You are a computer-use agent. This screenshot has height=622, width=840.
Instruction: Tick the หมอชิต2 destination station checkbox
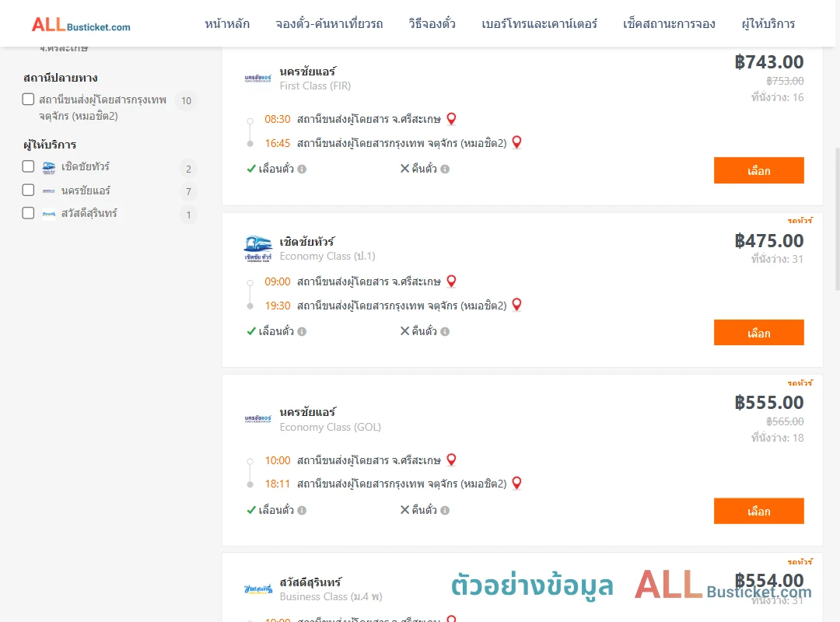pyautogui.click(x=29, y=100)
